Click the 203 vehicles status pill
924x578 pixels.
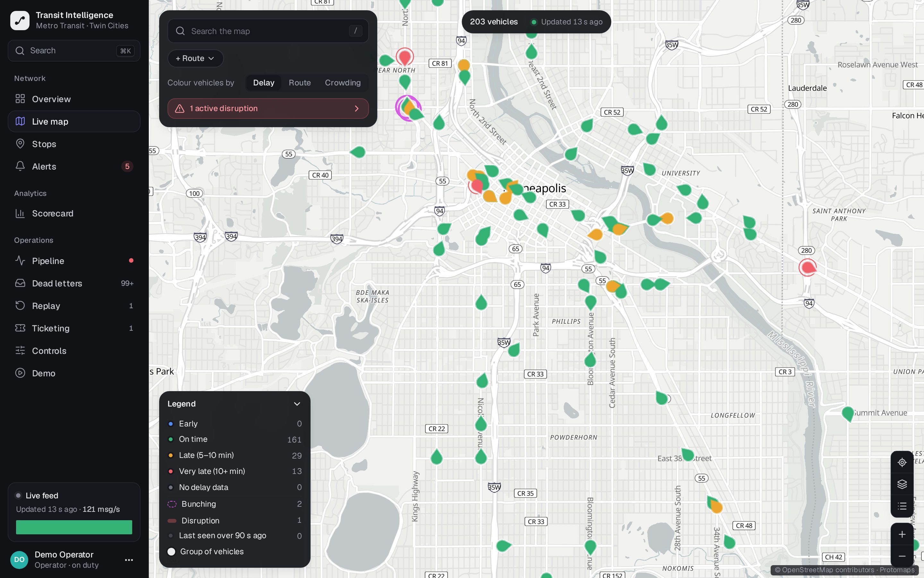pyautogui.click(x=536, y=22)
